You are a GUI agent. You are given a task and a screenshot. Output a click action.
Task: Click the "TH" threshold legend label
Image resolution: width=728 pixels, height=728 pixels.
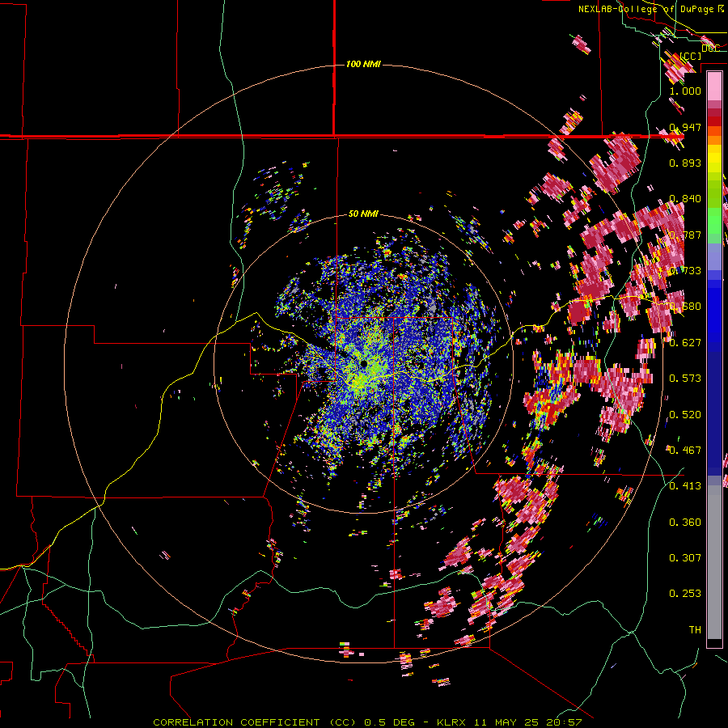695,630
